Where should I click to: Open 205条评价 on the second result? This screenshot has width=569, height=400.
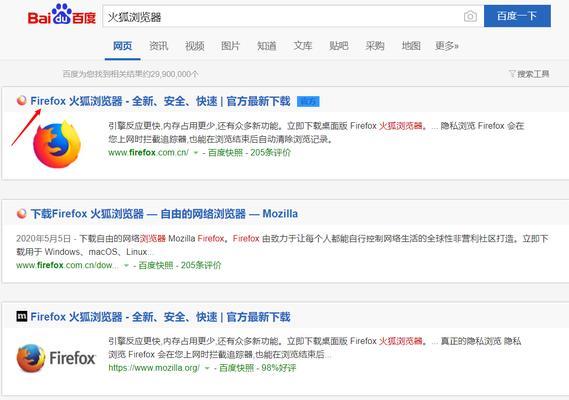tap(201, 265)
